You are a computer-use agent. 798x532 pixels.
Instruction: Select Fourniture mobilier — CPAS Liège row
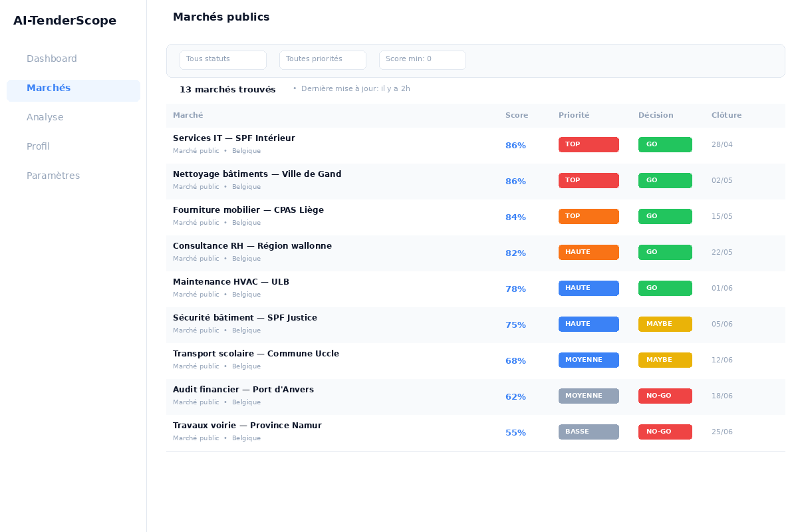[x=248, y=210]
